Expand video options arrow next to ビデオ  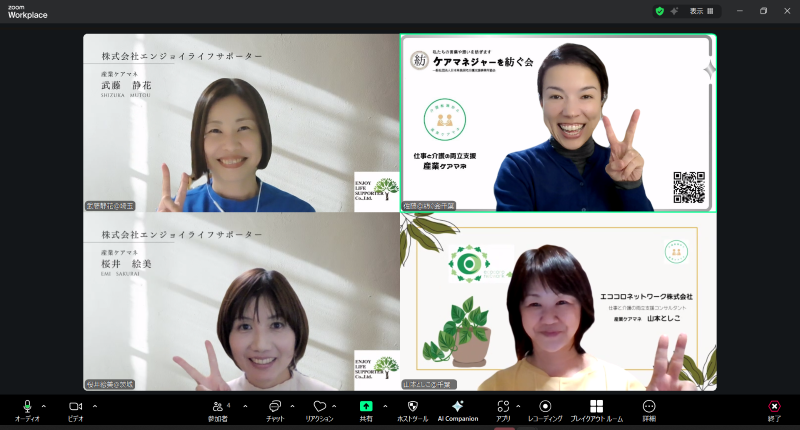pyautogui.click(x=95, y=406)
